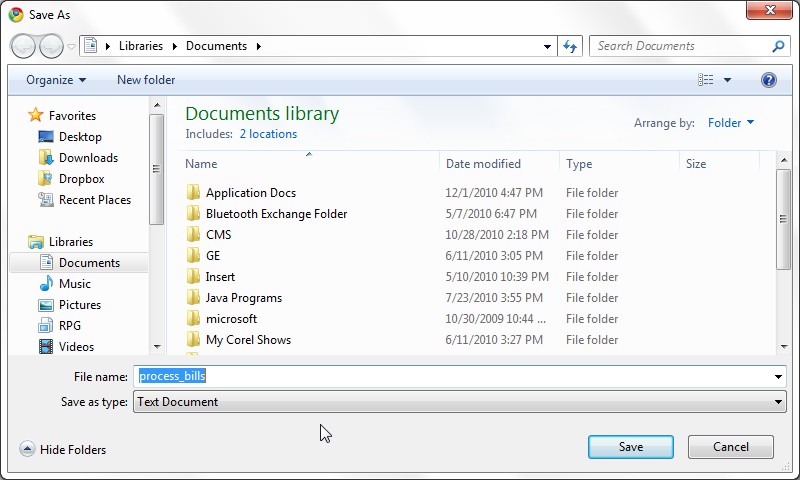The height and width of the screenshot is (480, 800).
Task: Click the File name text field
Action: pyautogui.click(x=459, y=376)
